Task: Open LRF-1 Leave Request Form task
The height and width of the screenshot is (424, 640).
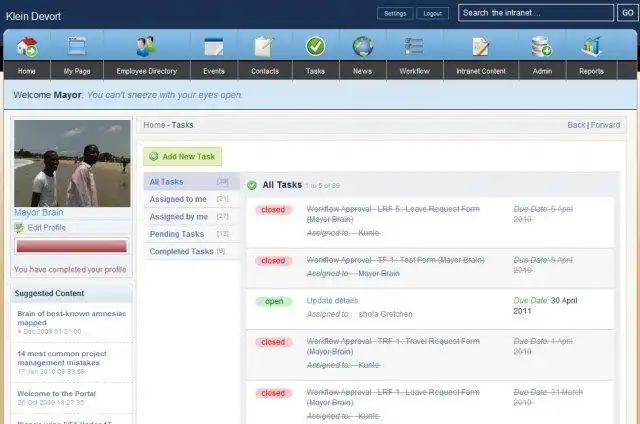Action: (393, 397)
